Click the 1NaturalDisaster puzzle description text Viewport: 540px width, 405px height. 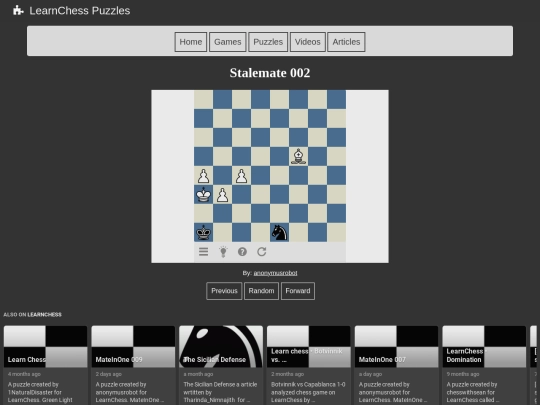tap(40, 392)
